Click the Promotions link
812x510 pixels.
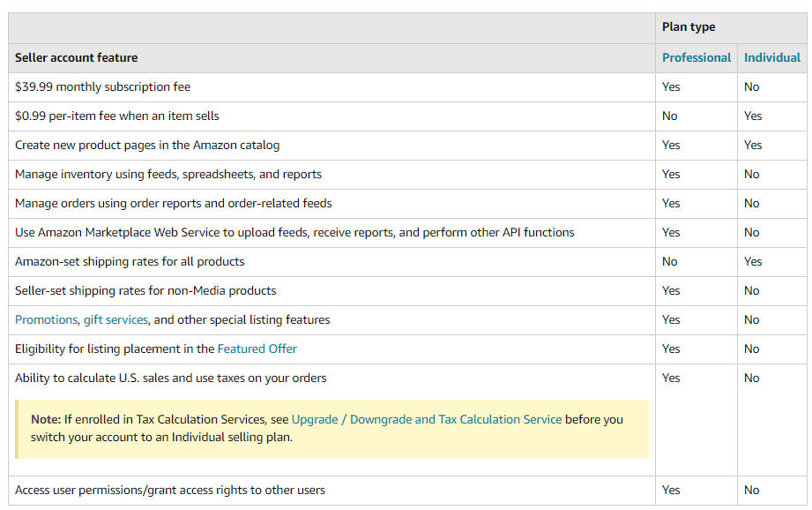tap(46, 319)
